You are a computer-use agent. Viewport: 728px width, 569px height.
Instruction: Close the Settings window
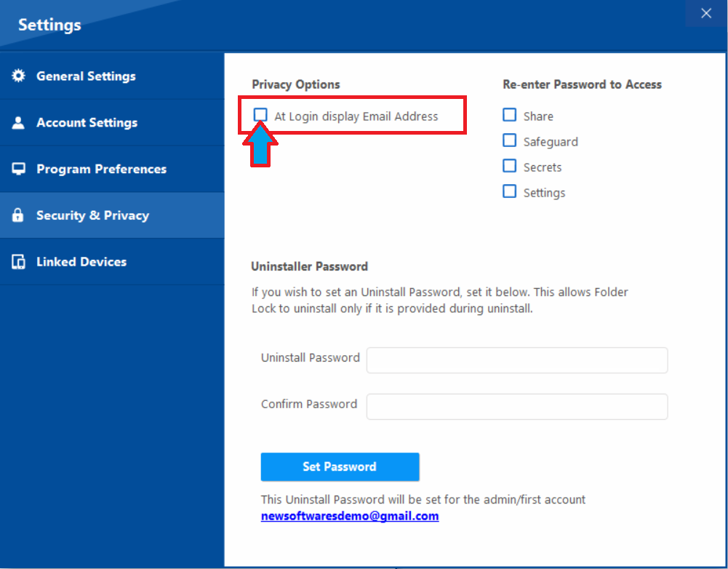(x=705, y=13)
